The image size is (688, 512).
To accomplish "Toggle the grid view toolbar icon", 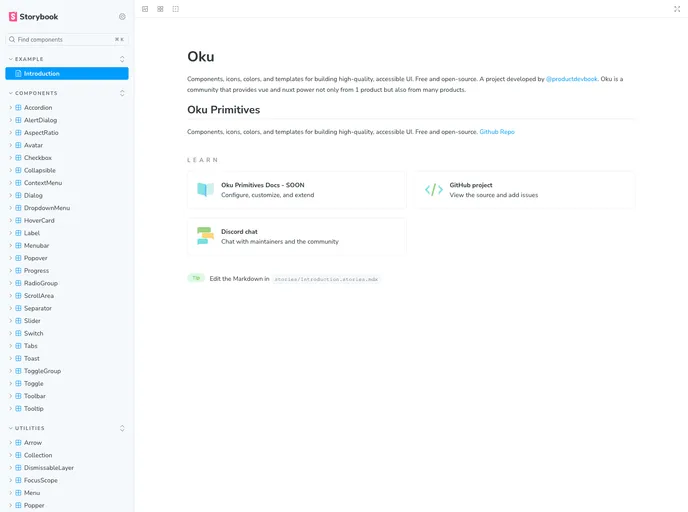I will pyautogui.click(x=160, y=9).
